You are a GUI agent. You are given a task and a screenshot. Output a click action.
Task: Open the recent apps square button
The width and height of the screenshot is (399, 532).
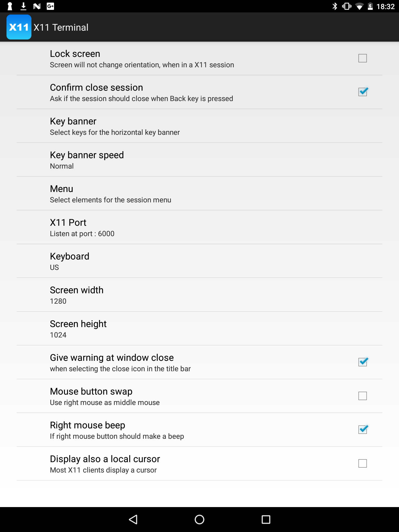click(x=266, y=520)
